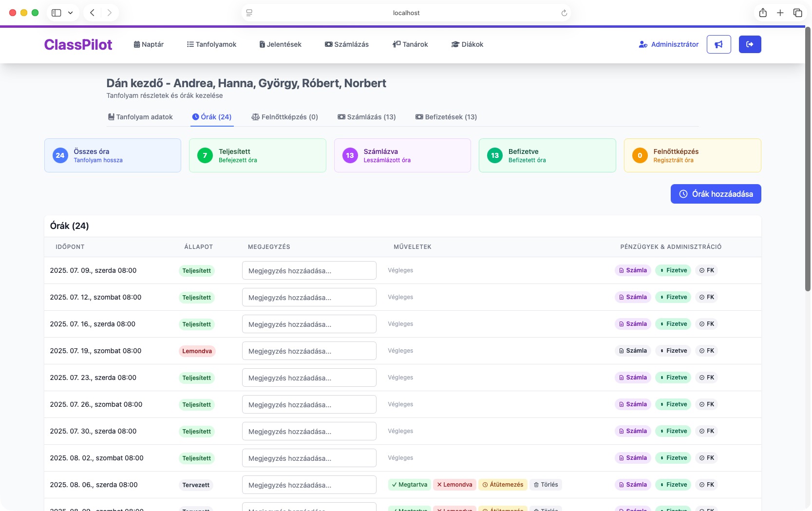This screenshot has height=511, width=812.
Task: Mark the 2025. 08. 06. lesson as Megtartva
Action: click(x=409, y=485)
